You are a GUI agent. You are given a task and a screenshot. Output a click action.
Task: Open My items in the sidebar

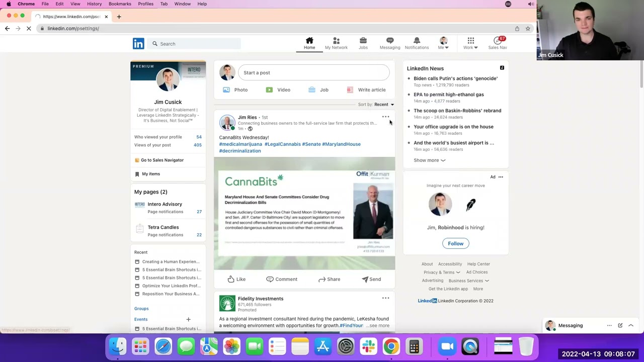pyautogui.click(x=147, y=174)
